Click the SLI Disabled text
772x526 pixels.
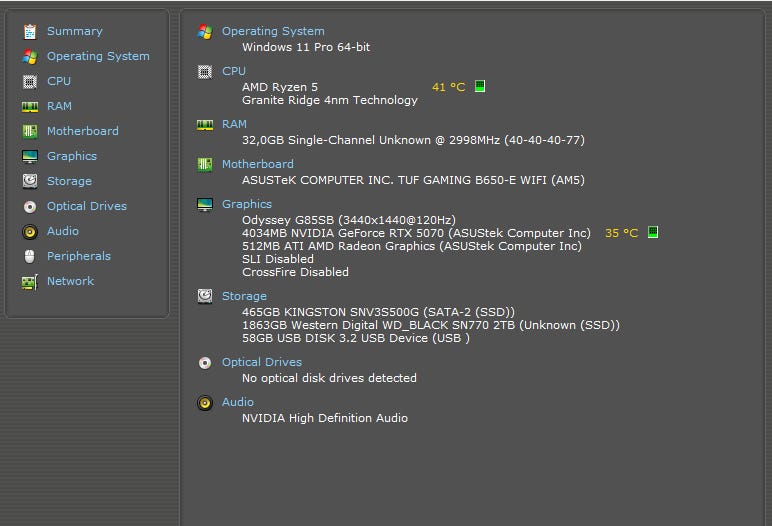[x=278, y=259]
